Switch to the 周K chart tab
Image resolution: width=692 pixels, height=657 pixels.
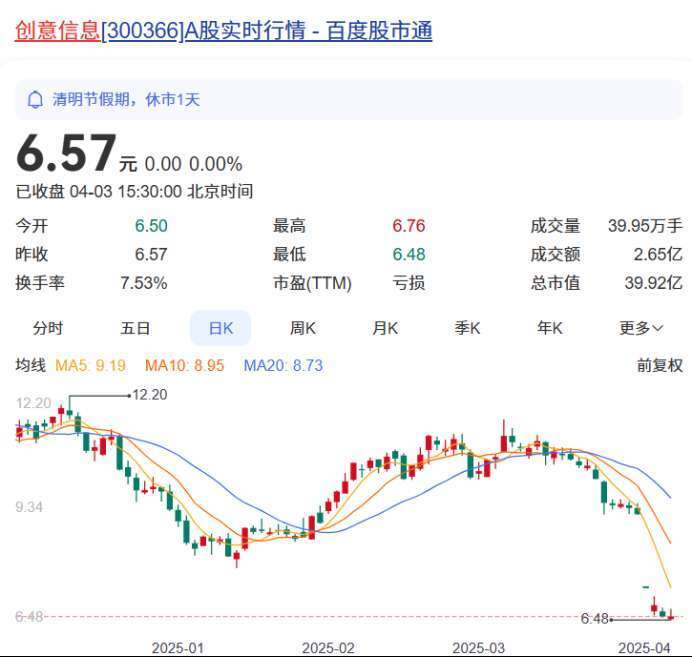coord(303,328)
